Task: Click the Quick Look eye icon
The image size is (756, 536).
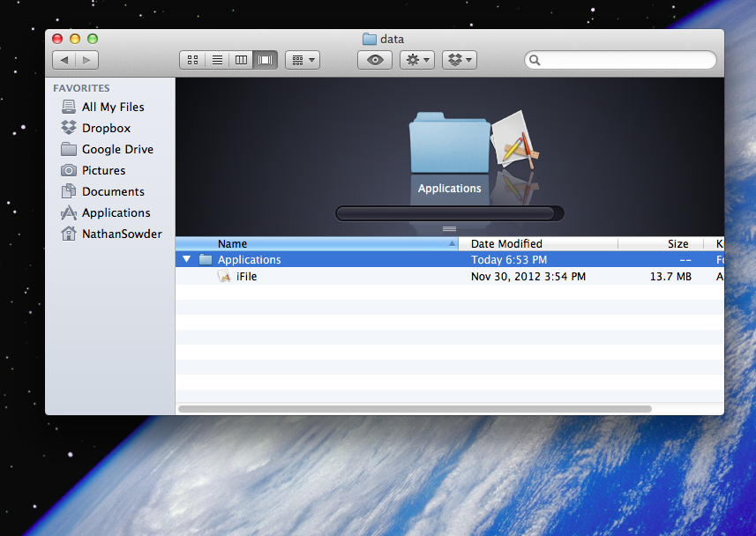Action: (x=374, y=60)
